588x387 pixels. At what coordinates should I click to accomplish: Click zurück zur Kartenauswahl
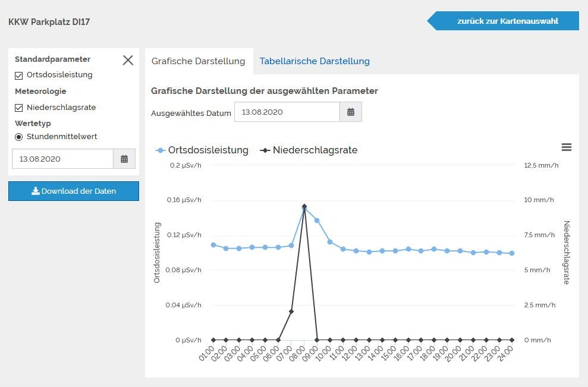coord(507,20)
